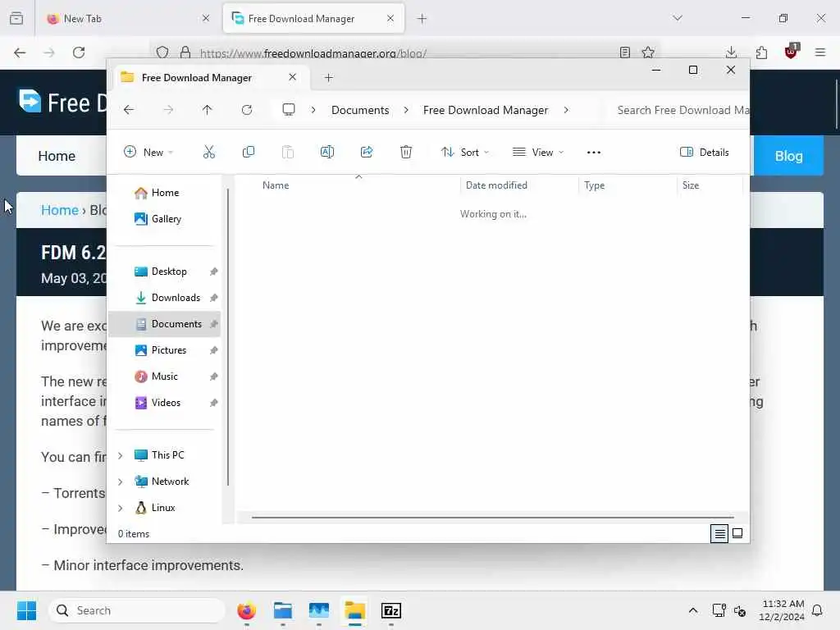
Task: Toggle the Details pane
Action: (x=704, y=152)
